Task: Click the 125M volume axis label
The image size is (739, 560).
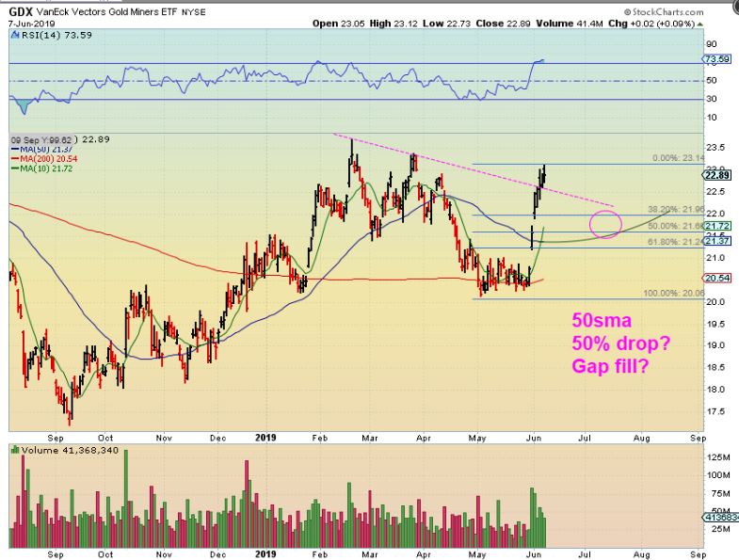Action: coord(718,457)
